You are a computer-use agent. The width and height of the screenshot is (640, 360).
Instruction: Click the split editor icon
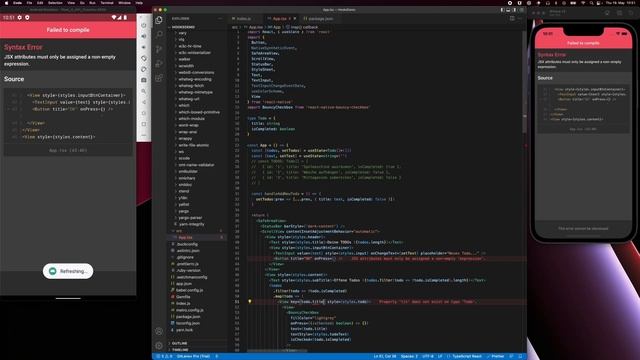(x=512, y=18)
